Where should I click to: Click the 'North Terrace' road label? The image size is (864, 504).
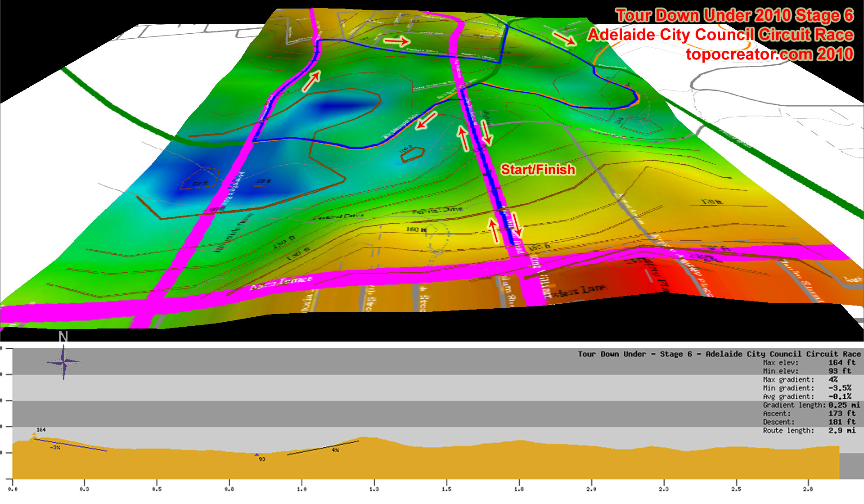click(281, 283)
